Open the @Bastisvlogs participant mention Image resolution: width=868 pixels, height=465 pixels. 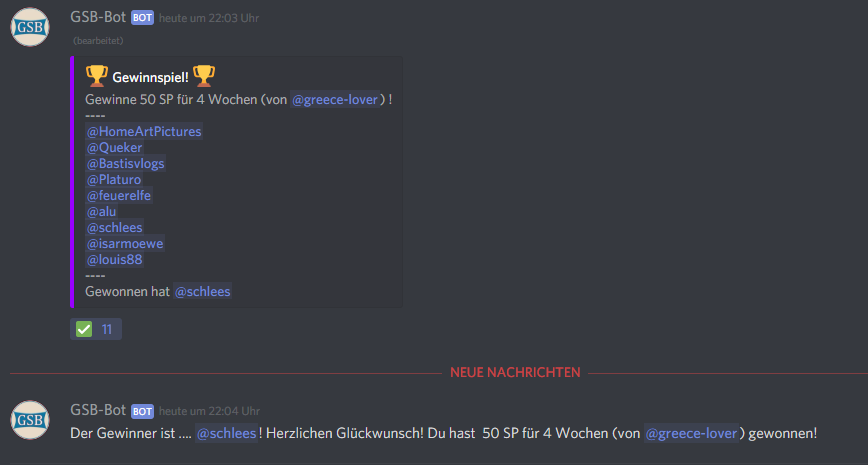[126, 164]
